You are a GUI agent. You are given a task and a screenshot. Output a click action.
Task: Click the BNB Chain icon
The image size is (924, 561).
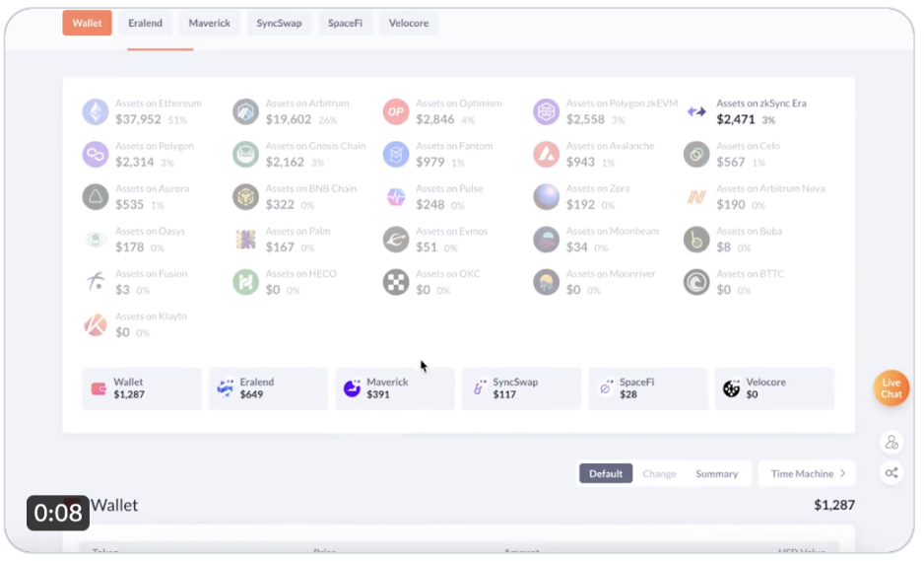(x=245, y=197)
